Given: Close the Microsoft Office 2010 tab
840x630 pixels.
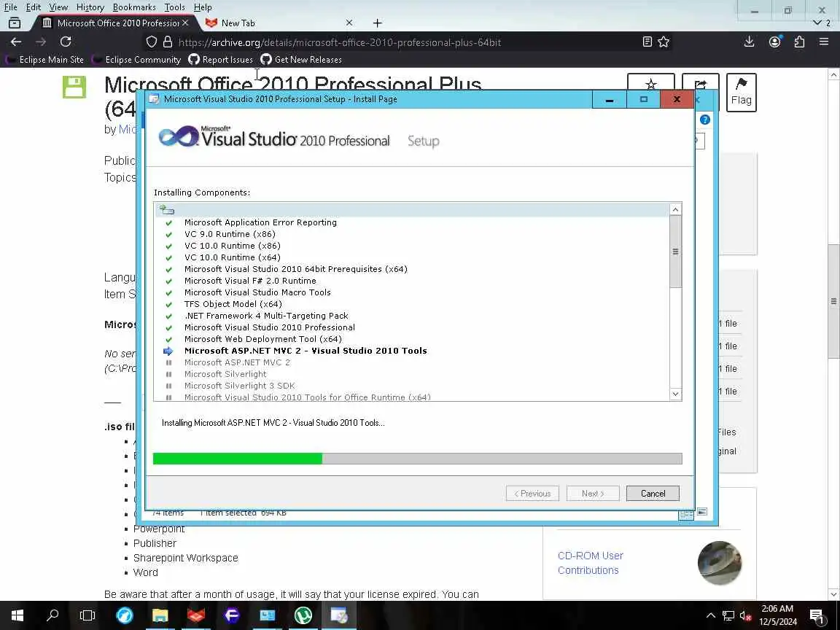Looking at the screenshot, I should click(184, 23).
